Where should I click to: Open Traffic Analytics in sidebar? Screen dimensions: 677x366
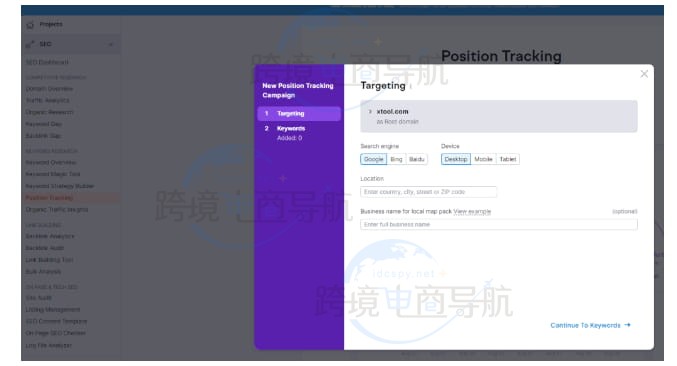[47, 100]
